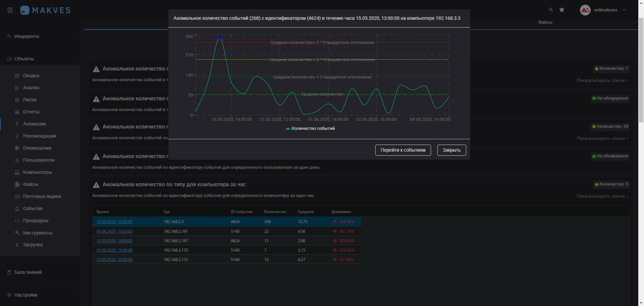This screenshot has width=644, height=306.
Task: Click the antimalware user avatar
Action: tap(585, 10)
